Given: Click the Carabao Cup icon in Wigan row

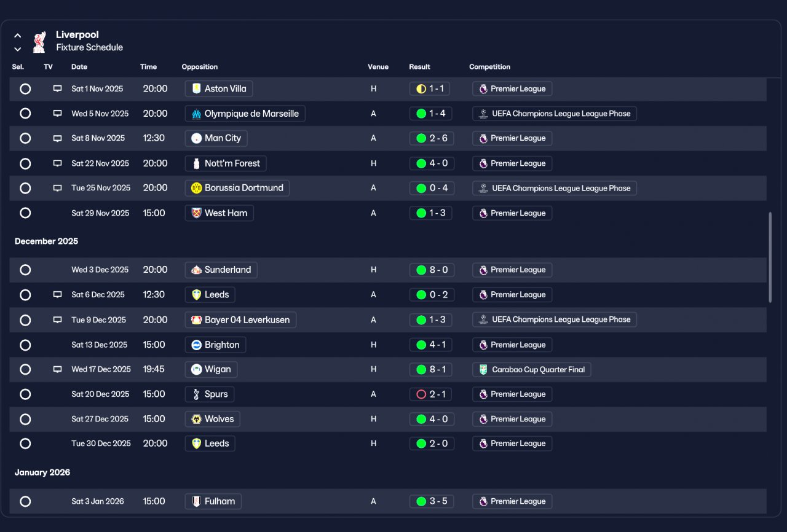Looking at the screenshot, I should (x=483, y=370).
